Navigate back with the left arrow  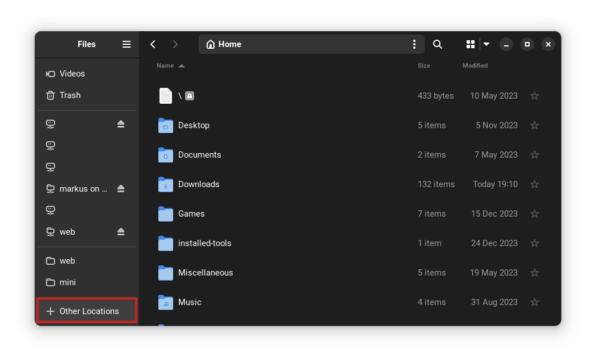[153, 44]
